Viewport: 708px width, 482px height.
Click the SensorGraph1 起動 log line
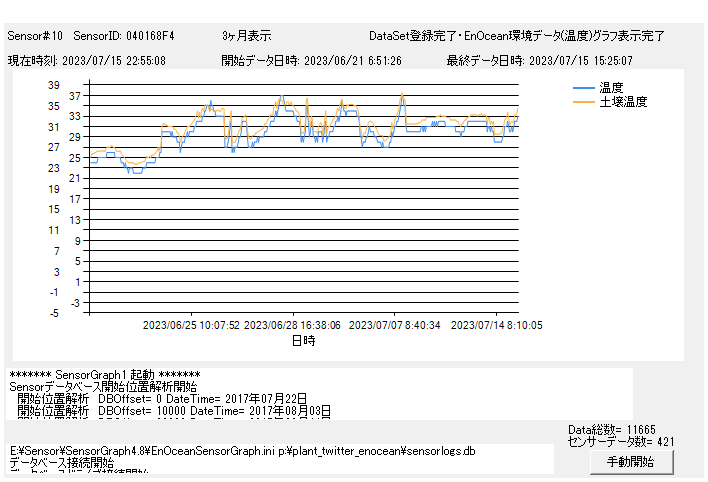(x=104, y=374)
